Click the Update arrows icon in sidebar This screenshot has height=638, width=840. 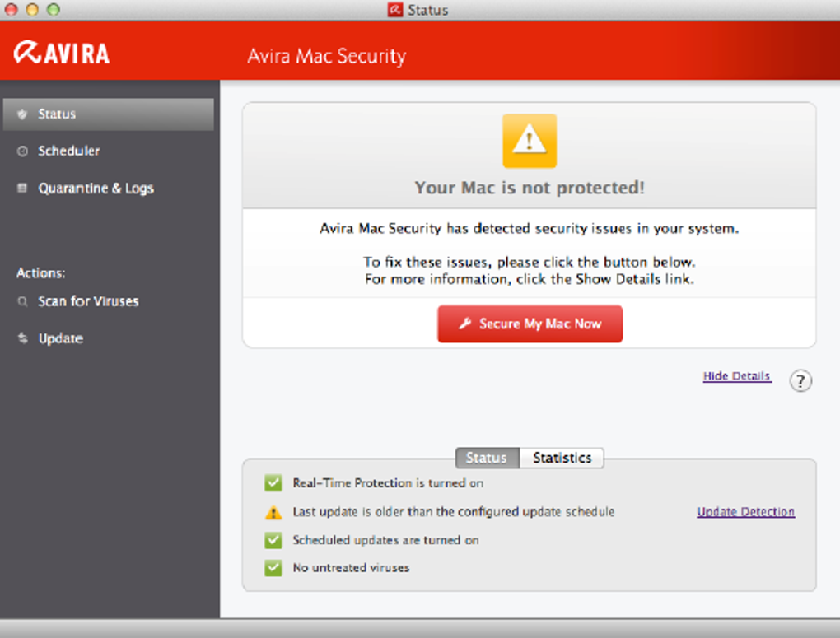coord(22,339)
